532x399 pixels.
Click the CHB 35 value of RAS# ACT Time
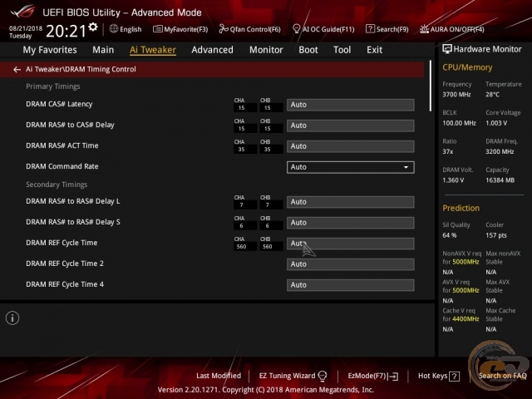point(268,150)
